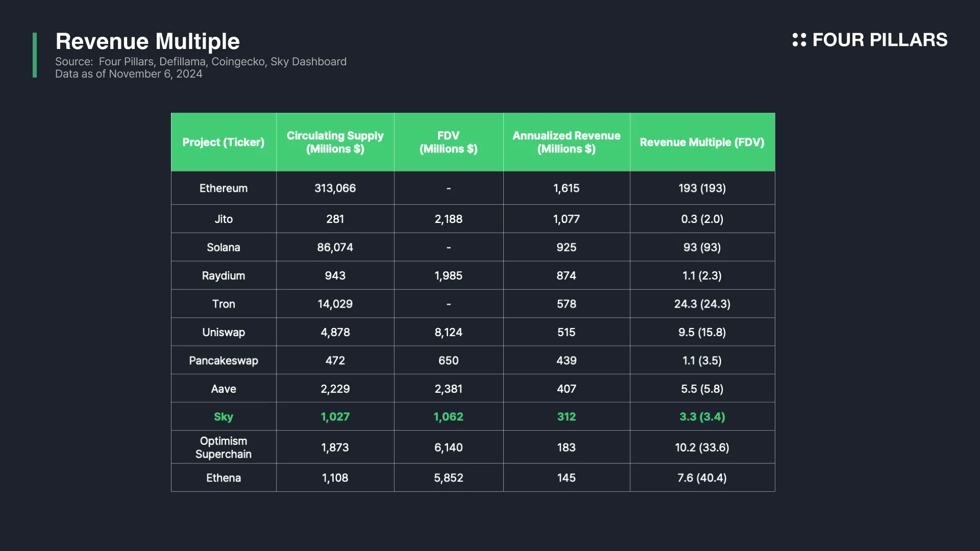Select the highlighted 'Sky' project cell
The width and height of the screenshot is (980, 551).
224,417
